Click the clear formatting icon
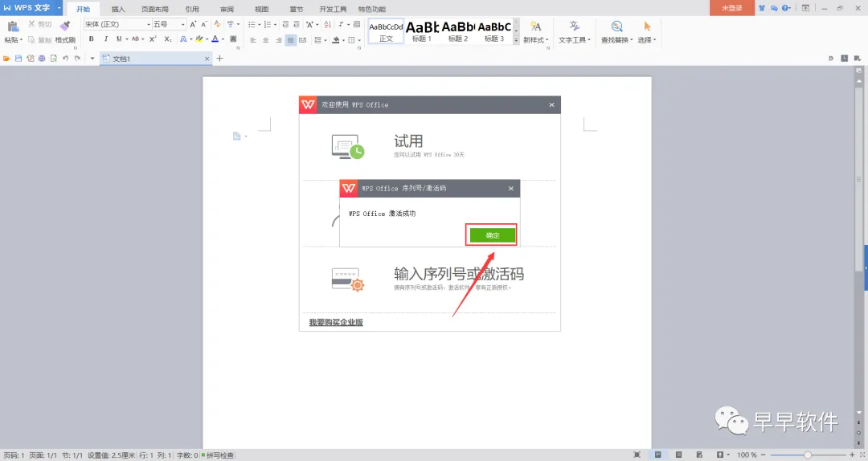The width and height of the screenshot is (868, 461). pyautogui.click(x=217, y=24)
